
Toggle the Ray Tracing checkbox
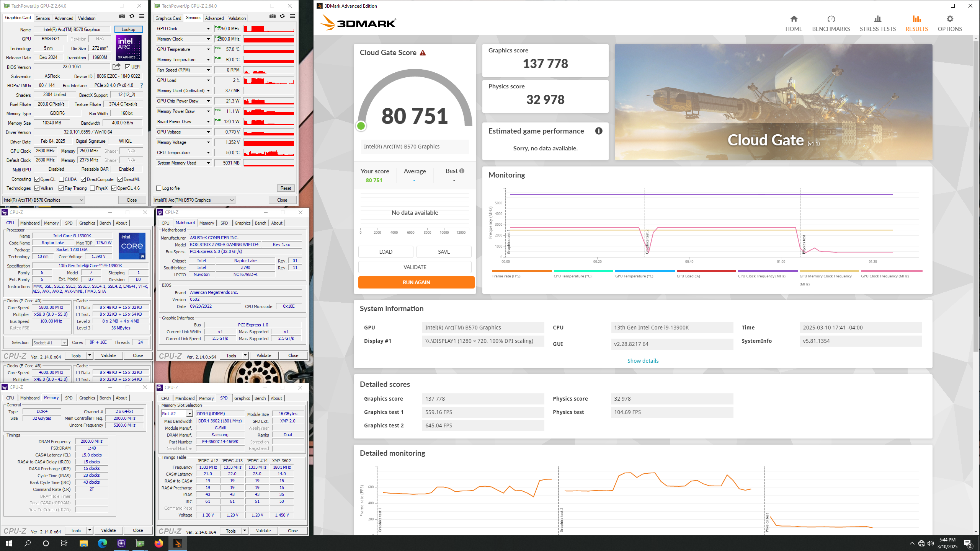(61, 188)
